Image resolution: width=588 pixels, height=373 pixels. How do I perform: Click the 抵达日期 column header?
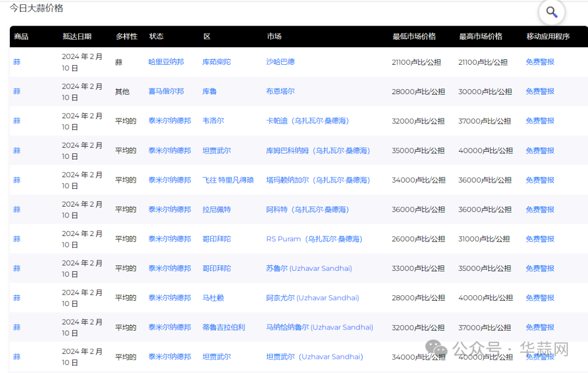pos(77,36)
